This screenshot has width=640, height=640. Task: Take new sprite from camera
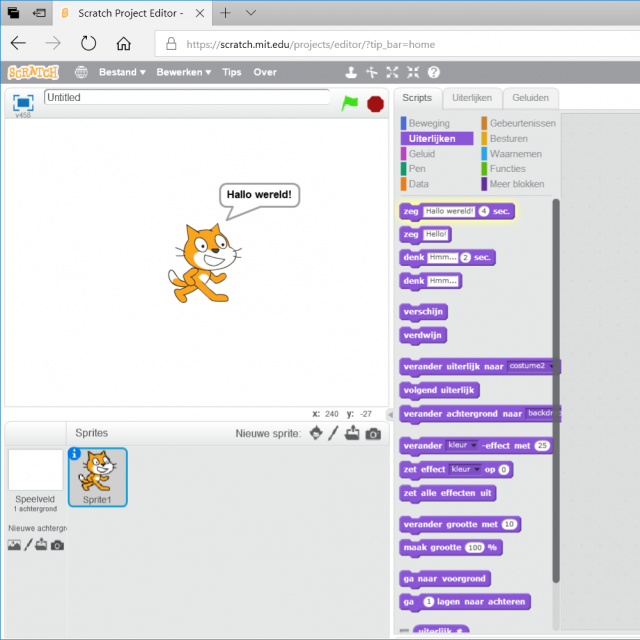click(x=373, y=433)
